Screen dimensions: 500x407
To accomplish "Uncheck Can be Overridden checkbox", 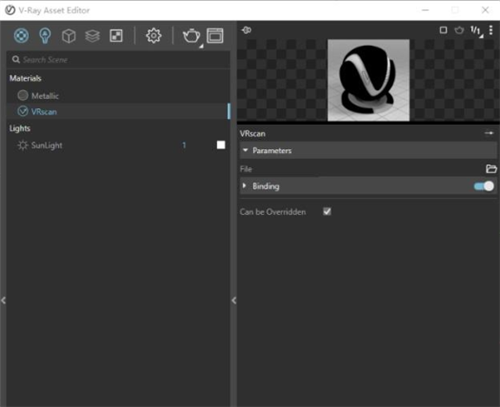I will tap(327, 211).
